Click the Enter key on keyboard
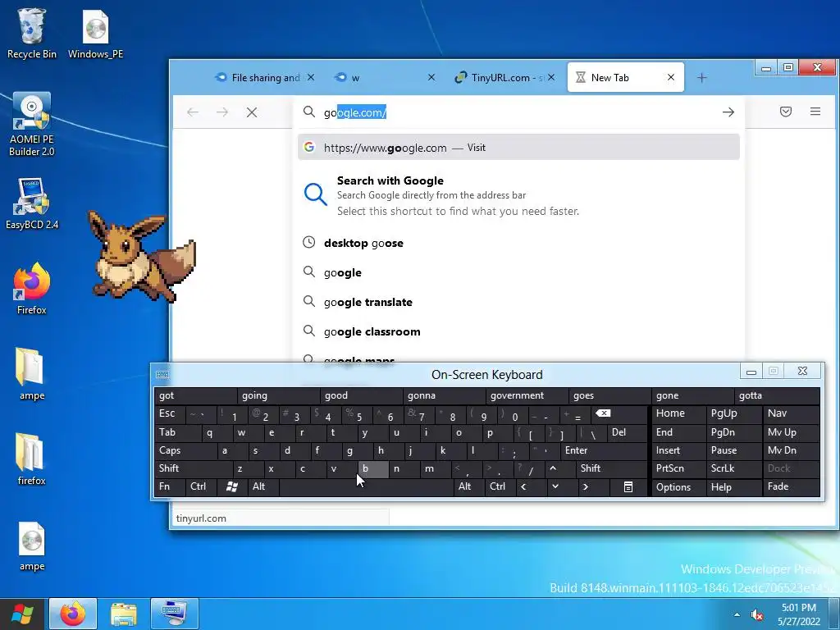 coord(603,450)
